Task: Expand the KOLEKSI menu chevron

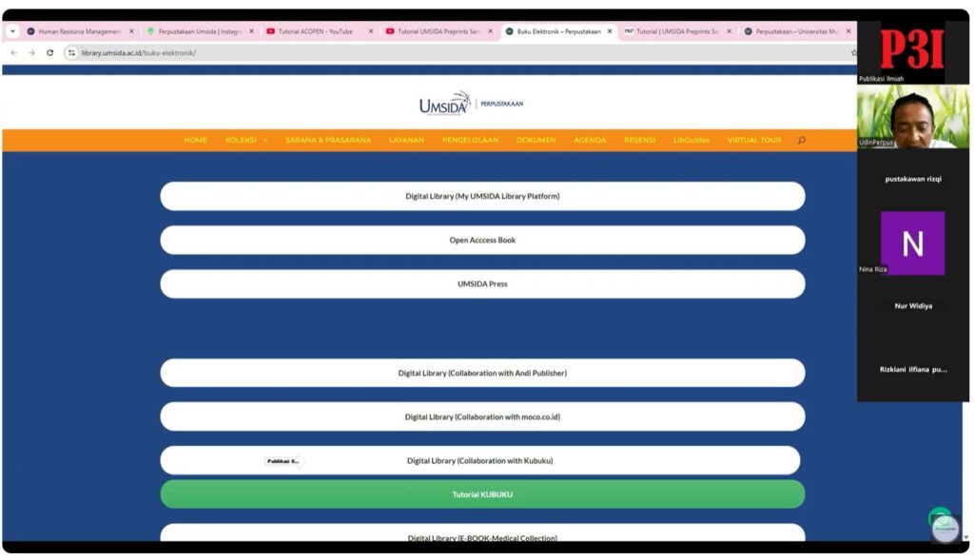Action: [265, 141]
